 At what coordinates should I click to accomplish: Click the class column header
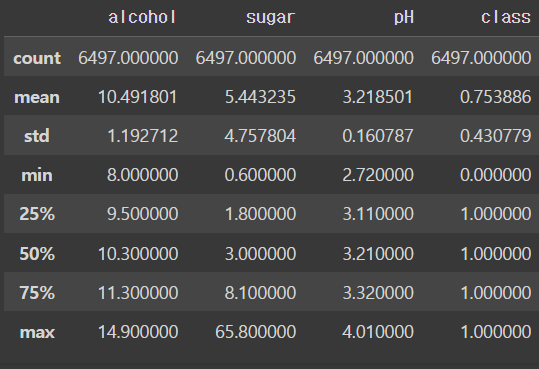coord(506,17)
